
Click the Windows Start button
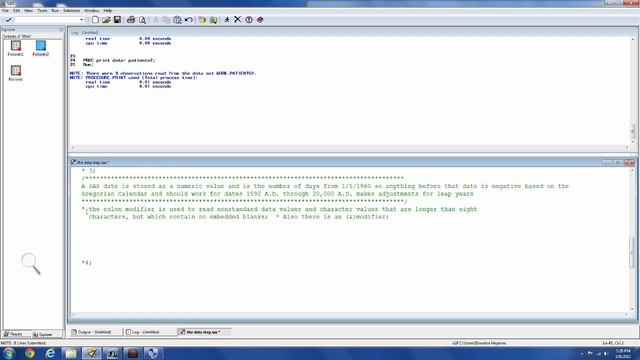point(9,353)
